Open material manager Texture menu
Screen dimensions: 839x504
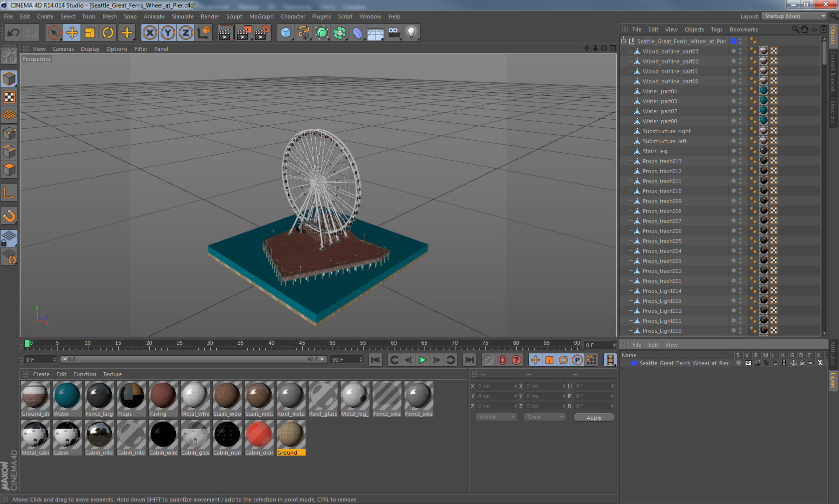coord(112,374)
